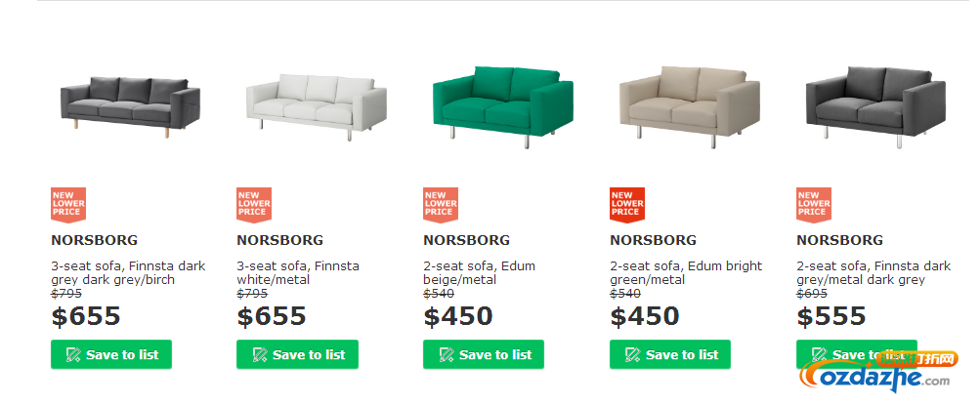Open NORSBORG title above Finnsta white/metal

(280, 240)
